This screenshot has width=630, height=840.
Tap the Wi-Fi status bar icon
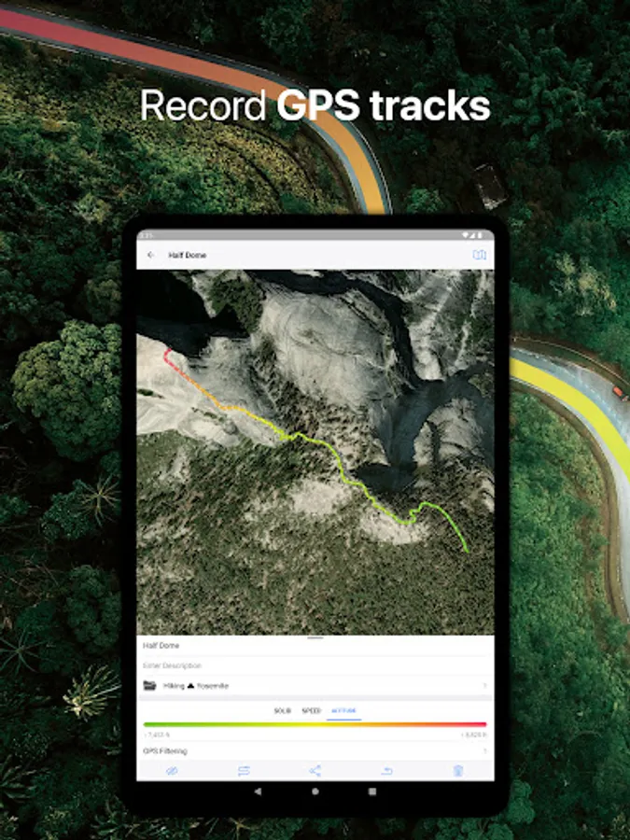(x=465, y=235)
